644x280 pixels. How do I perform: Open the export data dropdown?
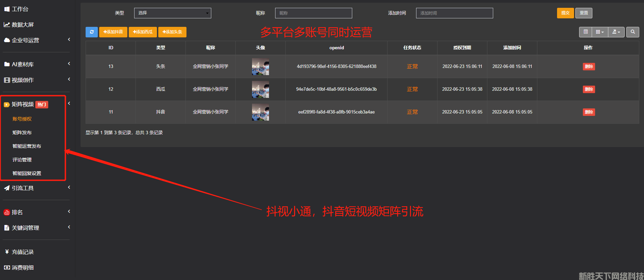coord(616,32)
